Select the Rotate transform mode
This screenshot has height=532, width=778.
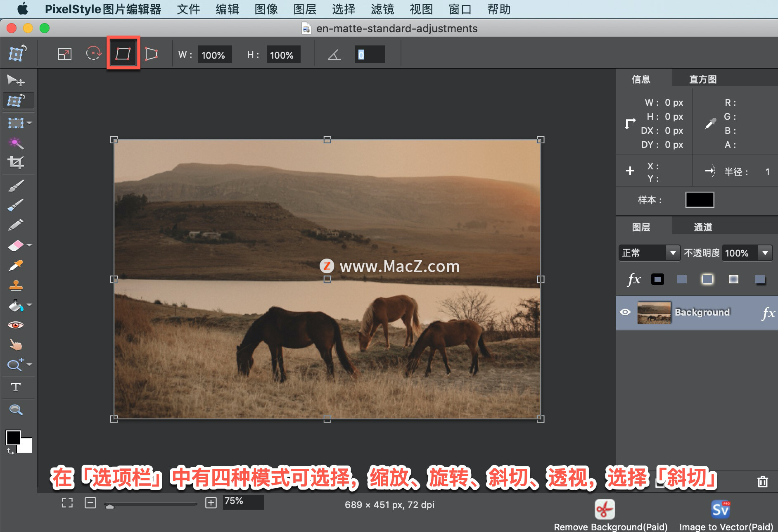pyautogui.click(x=94, y=53)
